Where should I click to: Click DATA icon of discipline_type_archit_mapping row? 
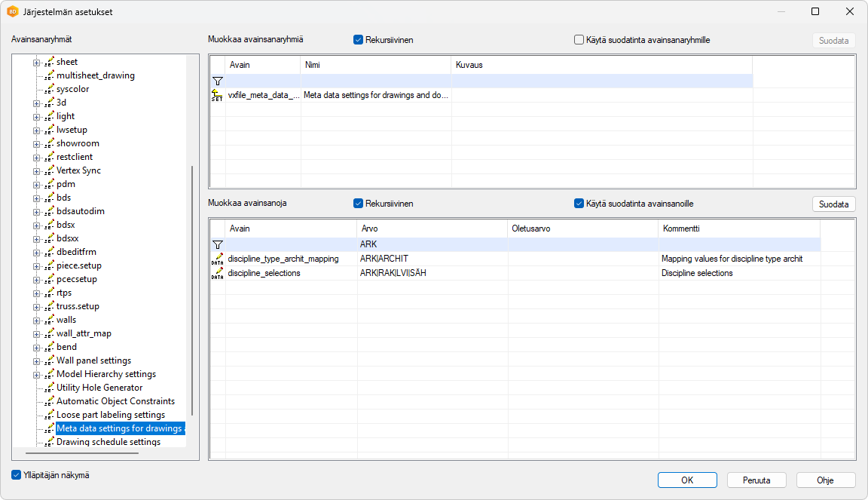click(x=217, y=259)
